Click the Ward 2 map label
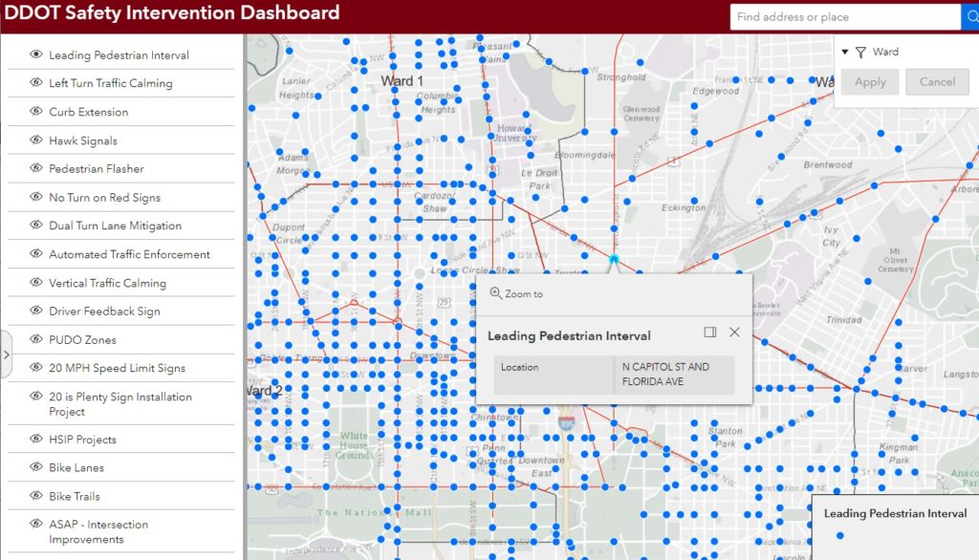This screenshot has width=979, height=560. (x=265, y=391)
